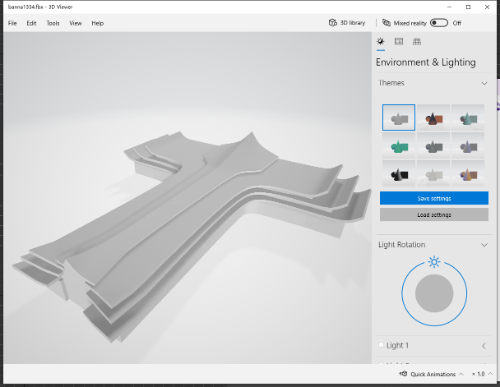
Task: Select the first gray theme
Action: coord(399,117)
